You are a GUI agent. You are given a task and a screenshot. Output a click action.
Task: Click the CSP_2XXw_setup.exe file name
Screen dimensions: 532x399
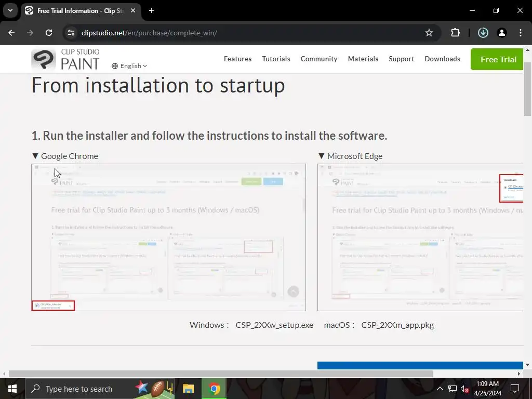[x=274, y=325]
